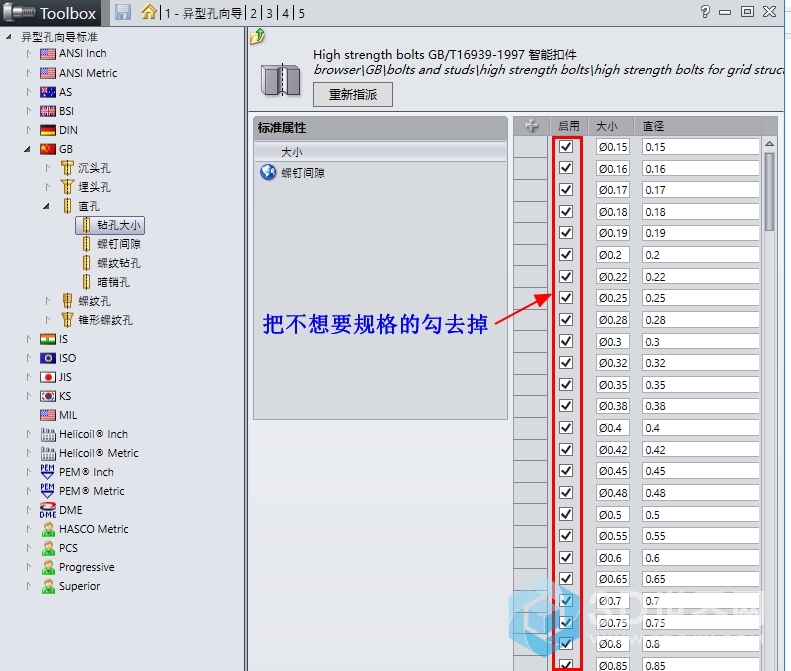
Task: Collapse the 直孔 tree node
Action: 46,206
